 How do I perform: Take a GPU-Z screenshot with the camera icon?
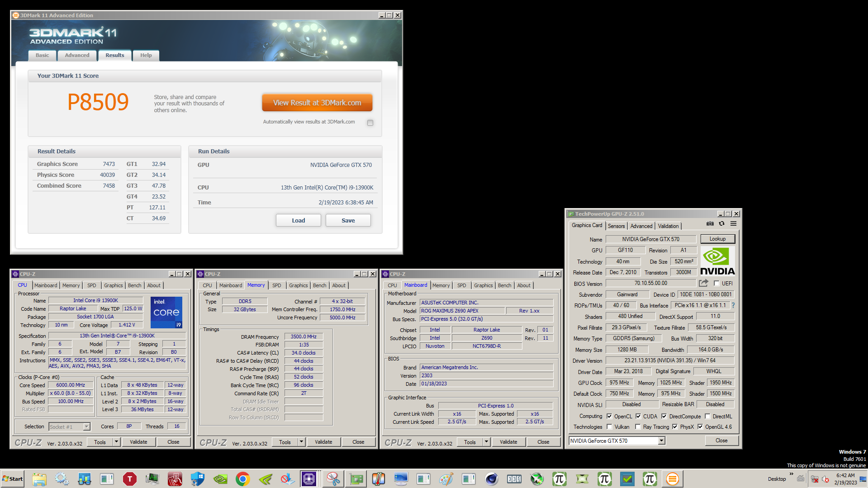coord(710,223)
